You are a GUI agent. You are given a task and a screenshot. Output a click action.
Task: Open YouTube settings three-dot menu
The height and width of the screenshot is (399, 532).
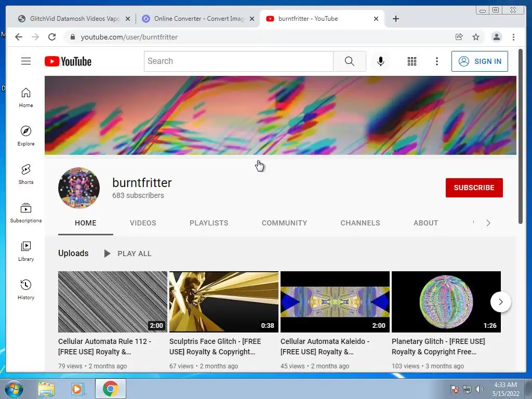coord(436,61)
